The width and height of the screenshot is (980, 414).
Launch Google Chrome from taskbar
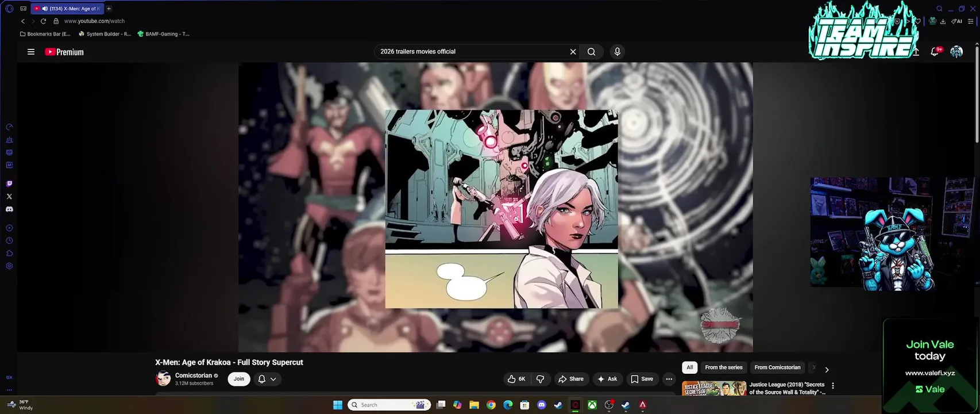click(491, 405)
